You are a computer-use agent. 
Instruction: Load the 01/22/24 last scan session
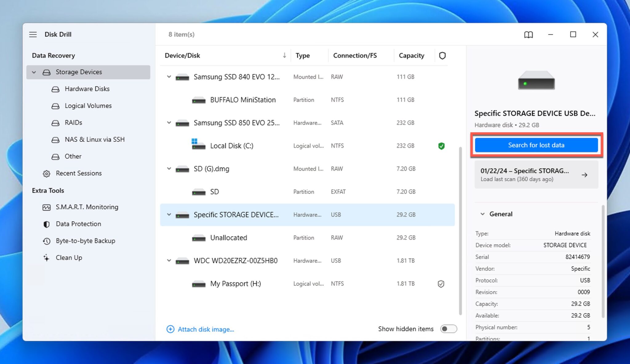[536, 175]
